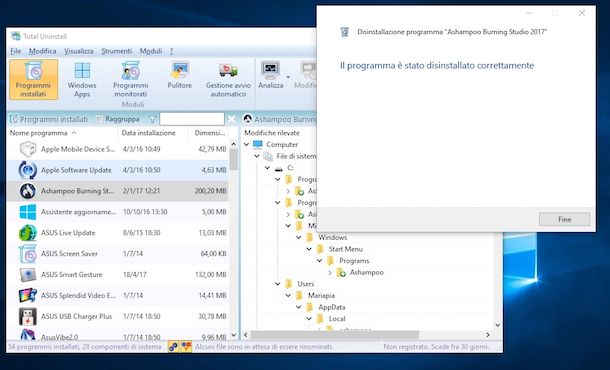The width and height of the screenshot is (610, 370).
Task: Select Ashampoo Burning Studio icon
Action: pos(28,191)
